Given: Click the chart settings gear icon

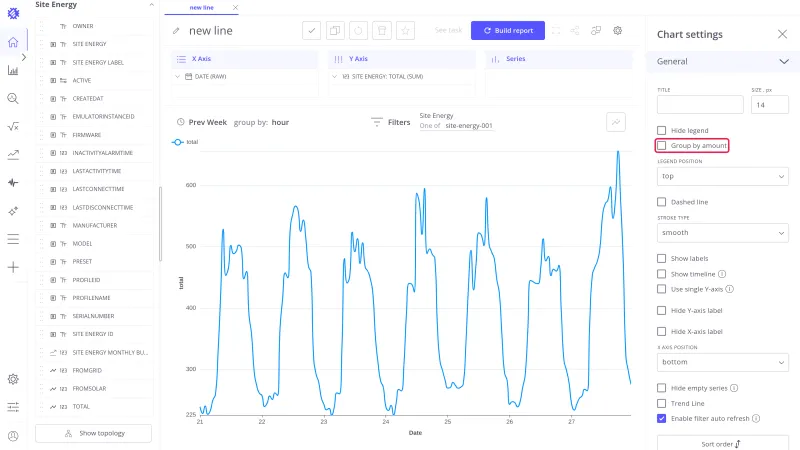Looking at the screenshot, I should tap(617, 31).
